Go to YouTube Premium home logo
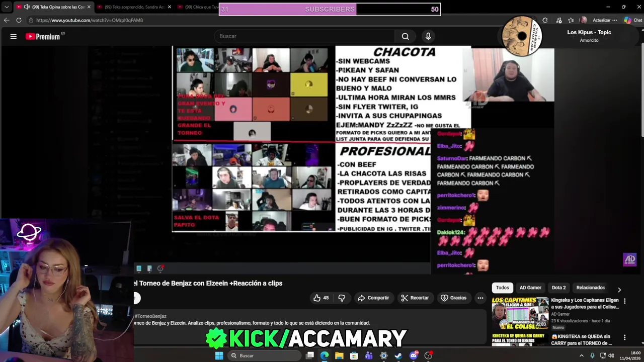The image size is (644, 362). click(x=43, y=36)
